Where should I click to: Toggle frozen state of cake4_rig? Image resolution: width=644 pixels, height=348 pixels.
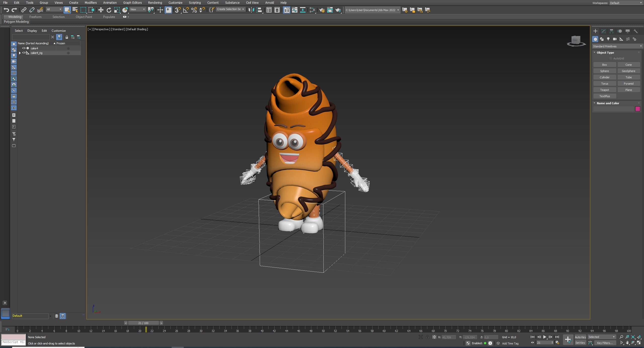click(x=68, y=53)
